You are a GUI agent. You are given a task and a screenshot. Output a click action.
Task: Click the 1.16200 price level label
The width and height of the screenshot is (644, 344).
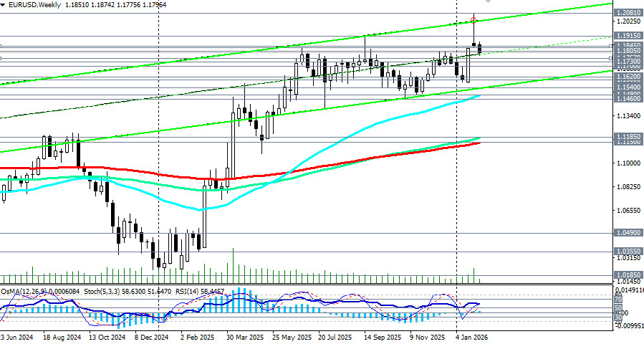tap(628, 76)
